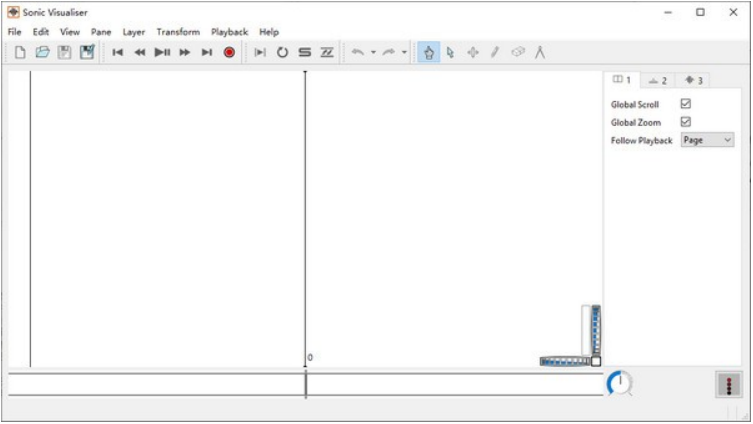Select the arrow Select tool
The width and height of the screenshot is (753, 424).
pyautogui.click(x=450, y=52)
